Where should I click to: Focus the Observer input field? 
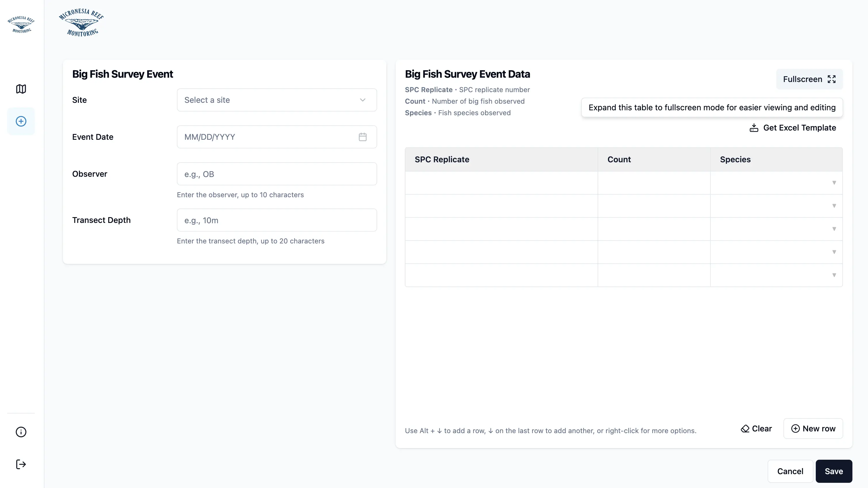tap(277, 174)
